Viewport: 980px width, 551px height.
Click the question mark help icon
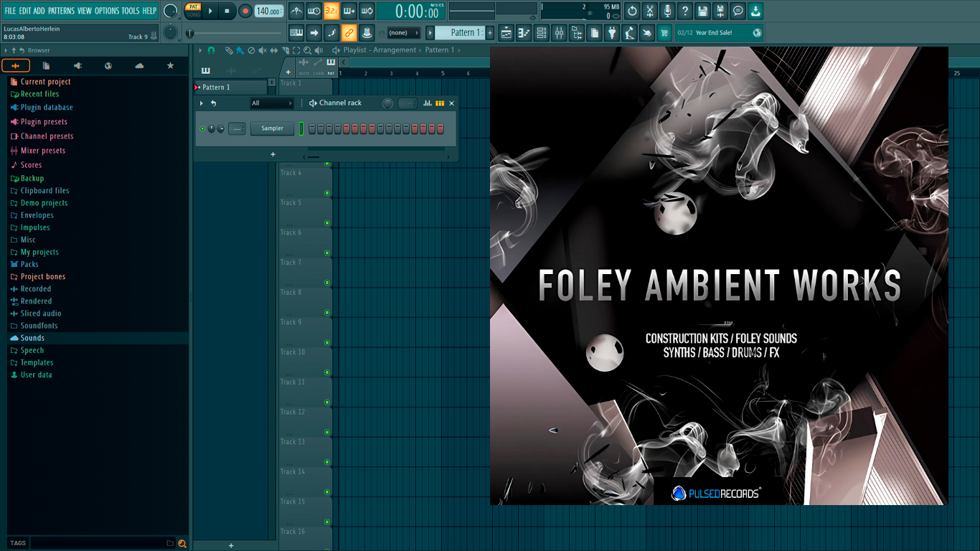tap(685, 11)
